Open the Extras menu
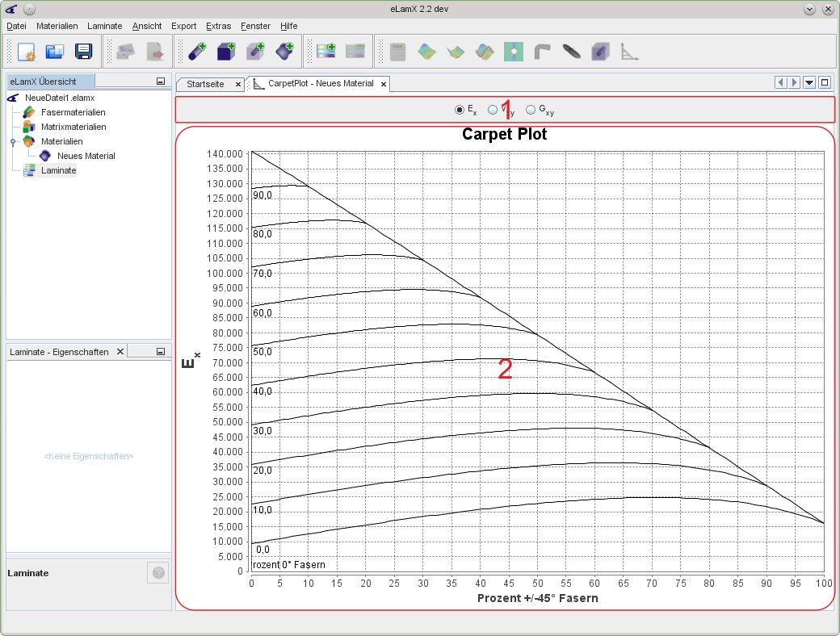 coord(219,26)
